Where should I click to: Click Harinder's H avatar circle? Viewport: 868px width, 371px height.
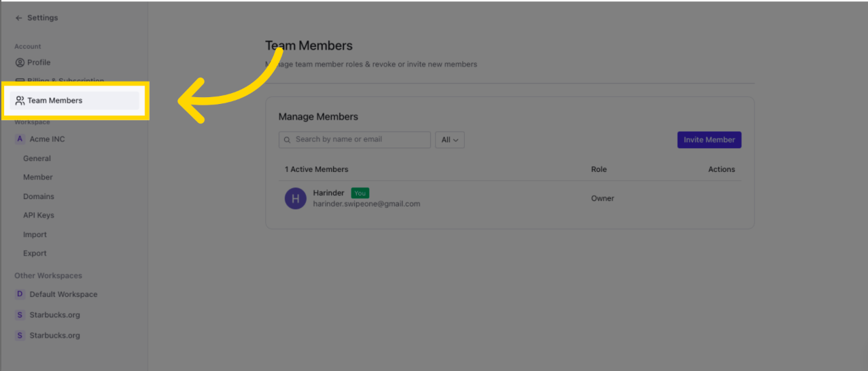296,198
